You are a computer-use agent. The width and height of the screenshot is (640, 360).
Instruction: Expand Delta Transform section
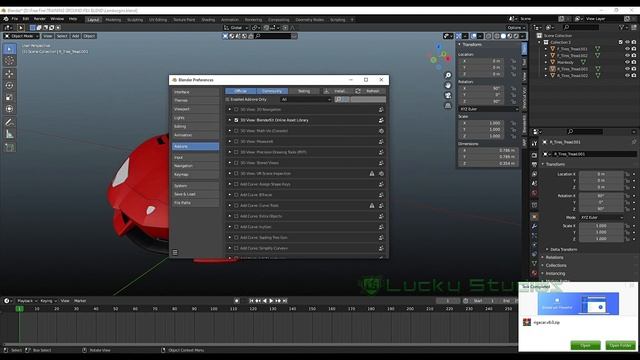point(563,249)
